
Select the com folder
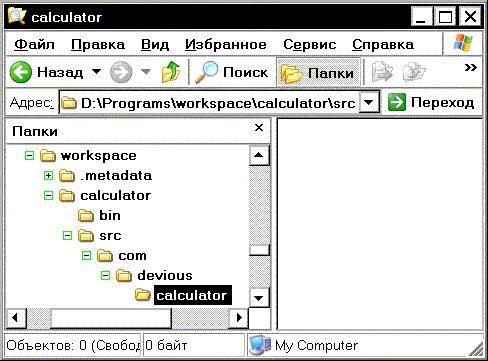point(132,256)
